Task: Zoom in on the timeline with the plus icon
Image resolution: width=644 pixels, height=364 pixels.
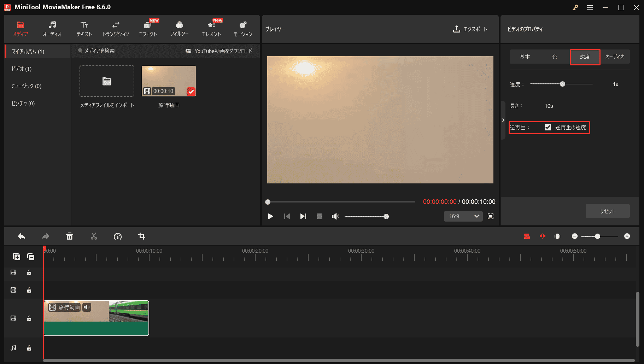Action: click(x=628, y=236)
